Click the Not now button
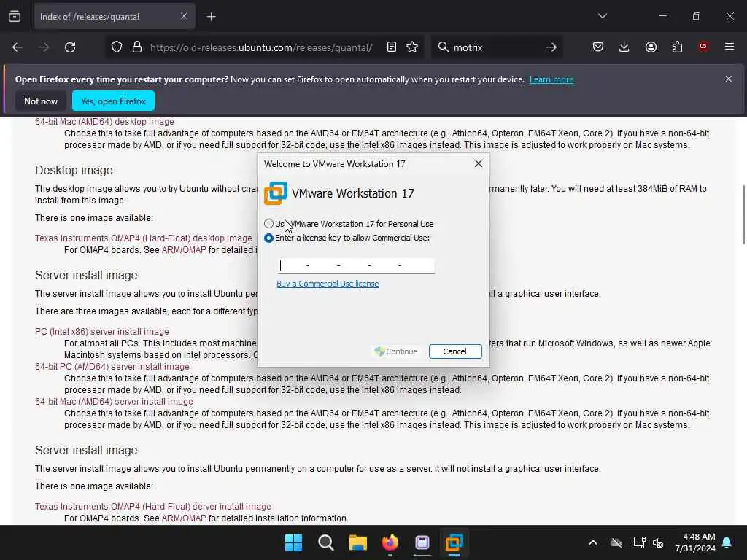 (x=41, y=101)
